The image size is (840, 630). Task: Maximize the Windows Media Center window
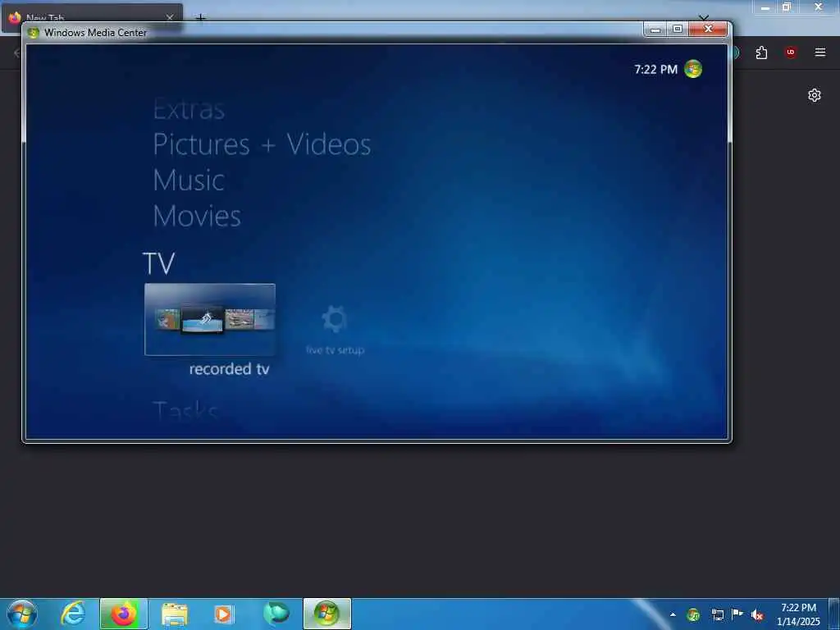click(x=678, y=30)
